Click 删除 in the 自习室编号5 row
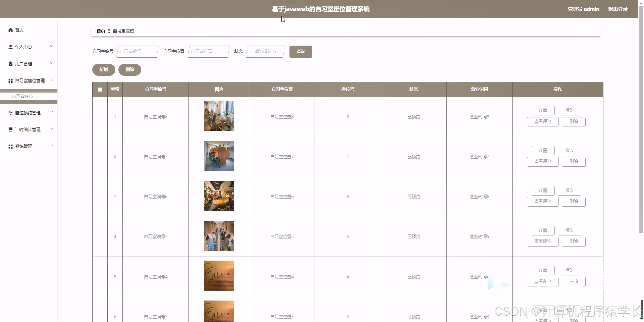 574,241
